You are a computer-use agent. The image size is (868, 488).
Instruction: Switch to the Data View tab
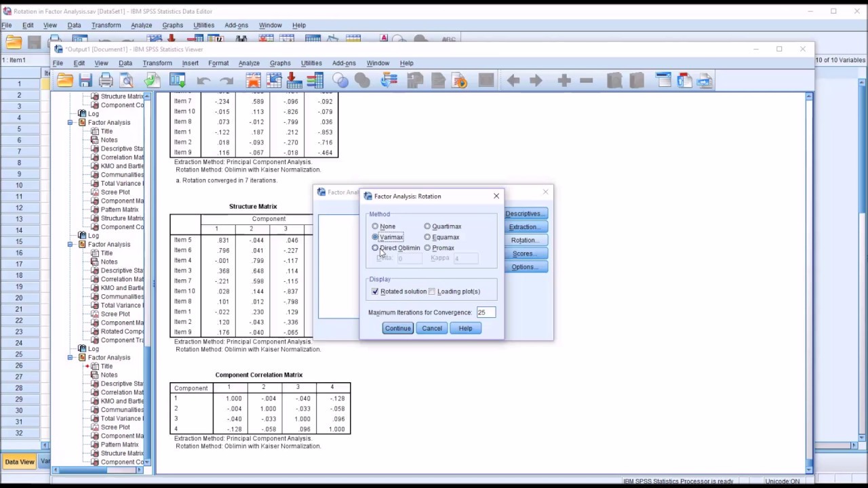click(x=19, y=462)
